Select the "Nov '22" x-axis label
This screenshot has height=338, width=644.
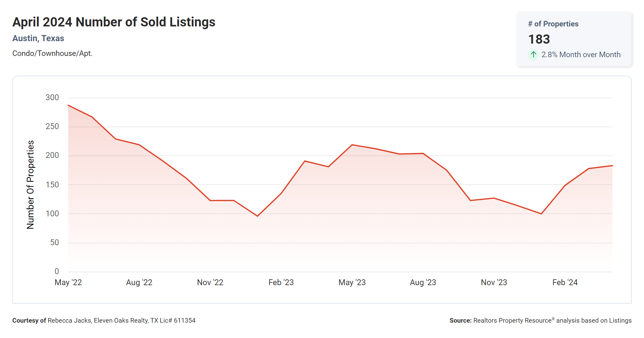pos(210,282)
